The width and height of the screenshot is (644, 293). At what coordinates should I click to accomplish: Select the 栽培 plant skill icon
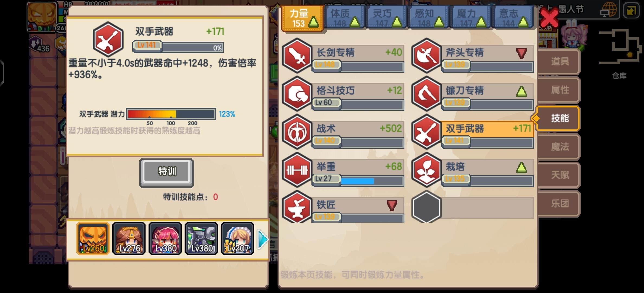click(427, 170)
